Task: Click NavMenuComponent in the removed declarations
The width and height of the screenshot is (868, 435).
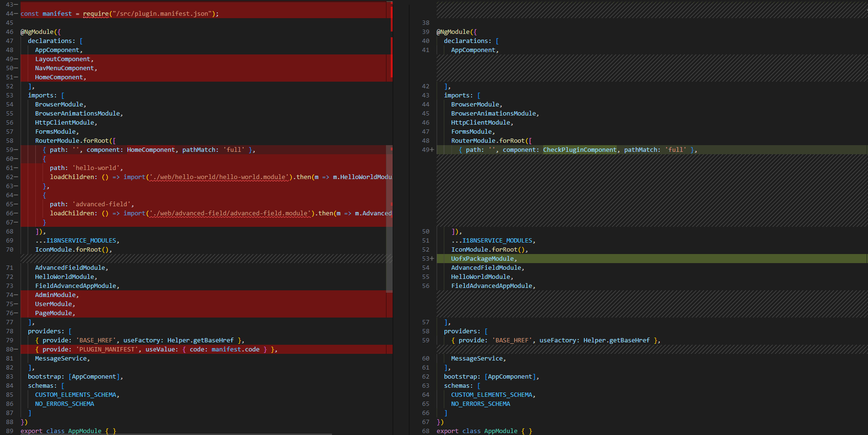Action: coord(64,68)
